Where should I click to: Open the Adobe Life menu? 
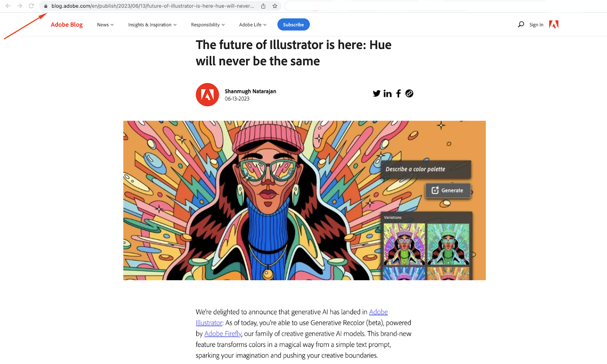coord(253,25)
